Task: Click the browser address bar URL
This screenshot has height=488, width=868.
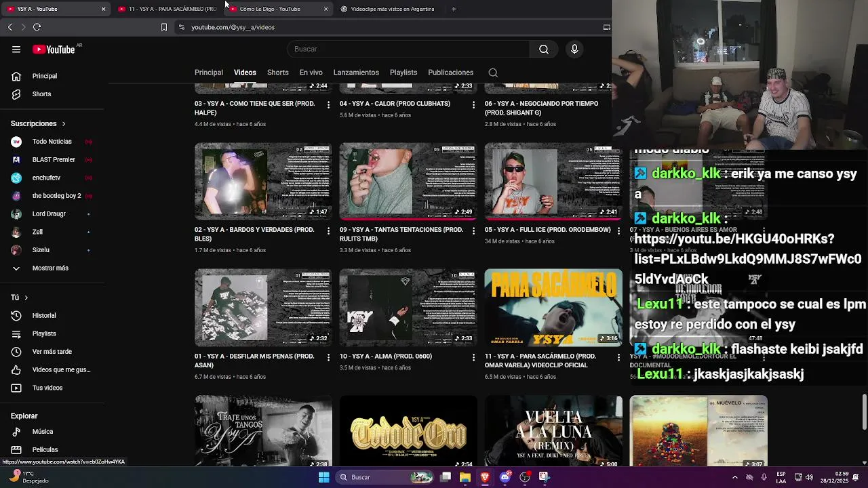Action: coord(233,27)
